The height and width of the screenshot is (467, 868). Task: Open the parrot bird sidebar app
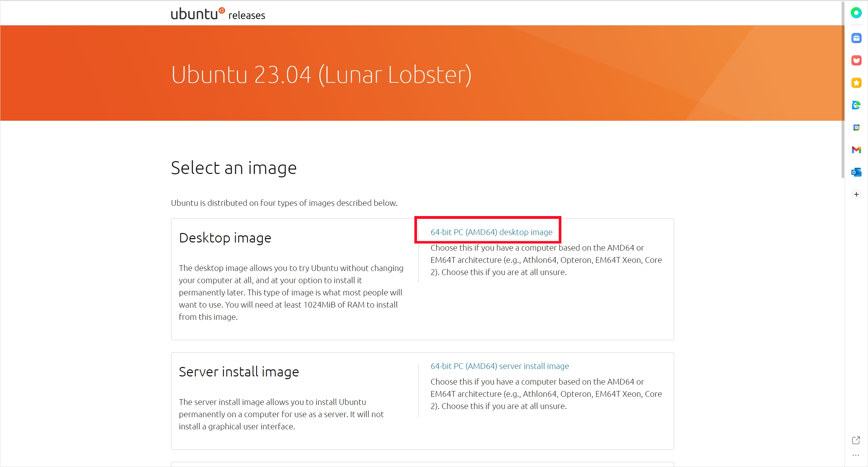(x=856, y=105)
